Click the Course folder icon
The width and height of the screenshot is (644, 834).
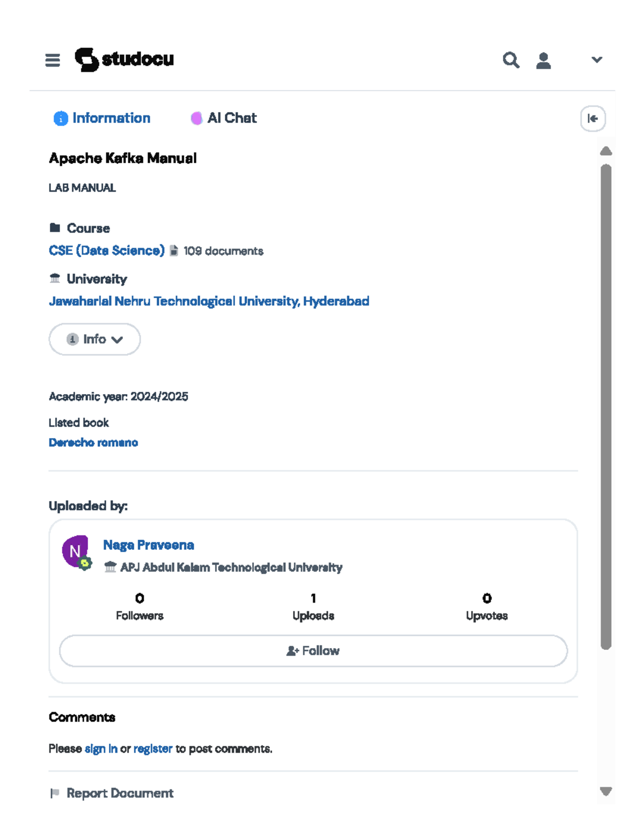click(55, 228)
